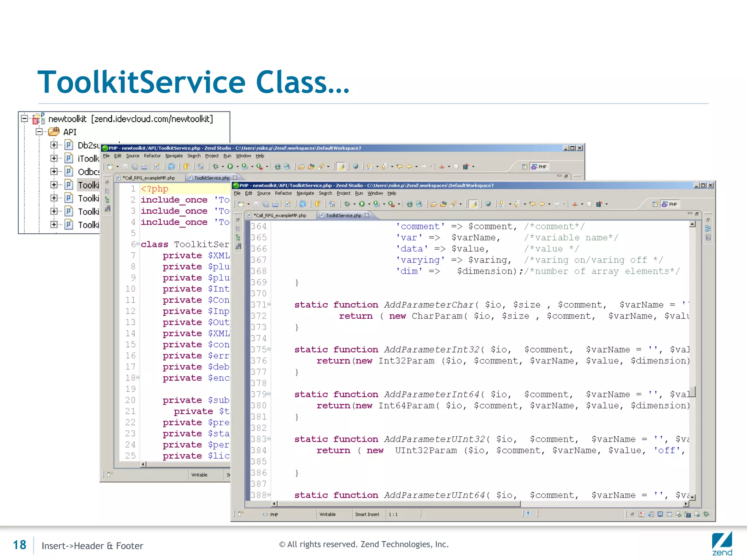
Task: Click the Forward navigation arrow in front window
Action: 557,204
